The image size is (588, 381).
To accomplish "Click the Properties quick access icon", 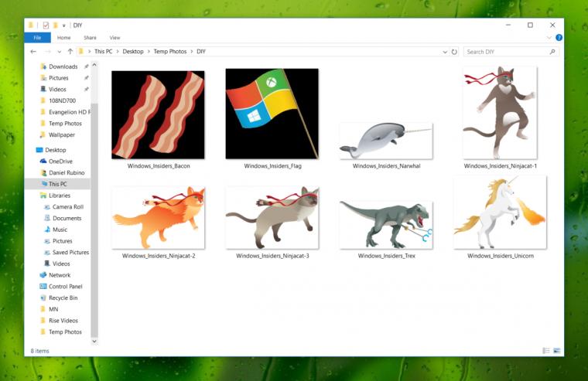I will (x=46, y=25).
